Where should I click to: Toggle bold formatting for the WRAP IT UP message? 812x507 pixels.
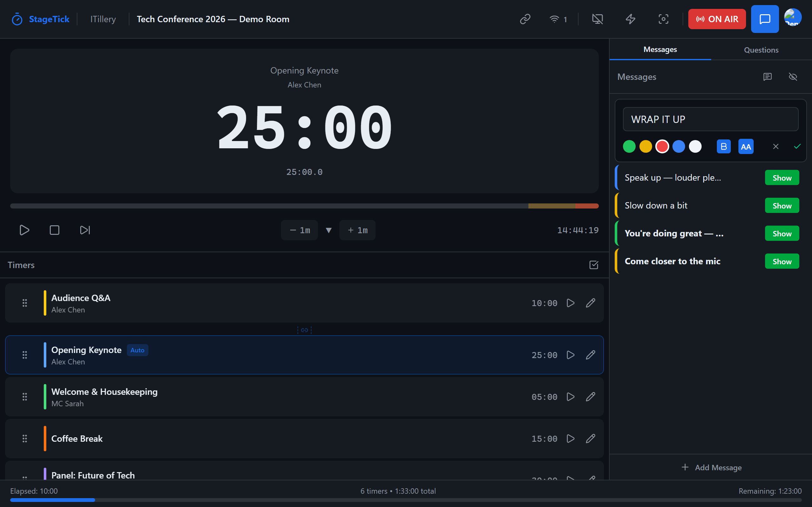(724, 146)
